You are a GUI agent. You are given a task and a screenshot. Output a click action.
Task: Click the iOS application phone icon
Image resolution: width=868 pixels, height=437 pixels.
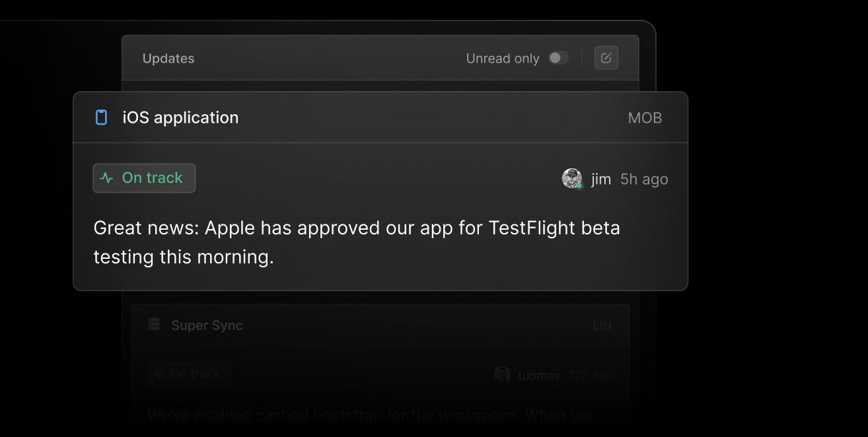coord(101,118)
